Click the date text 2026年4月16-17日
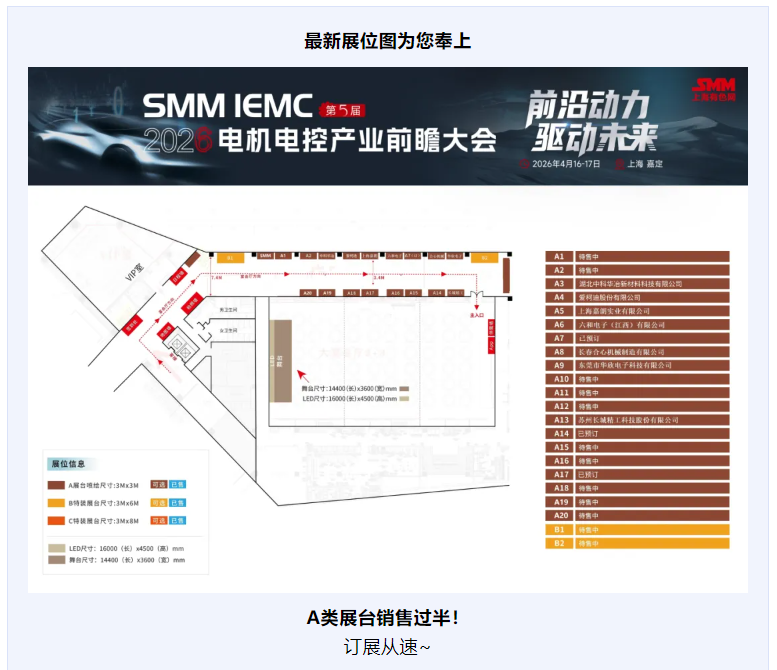This screenshot has width=777, height=670. point(566,164)
